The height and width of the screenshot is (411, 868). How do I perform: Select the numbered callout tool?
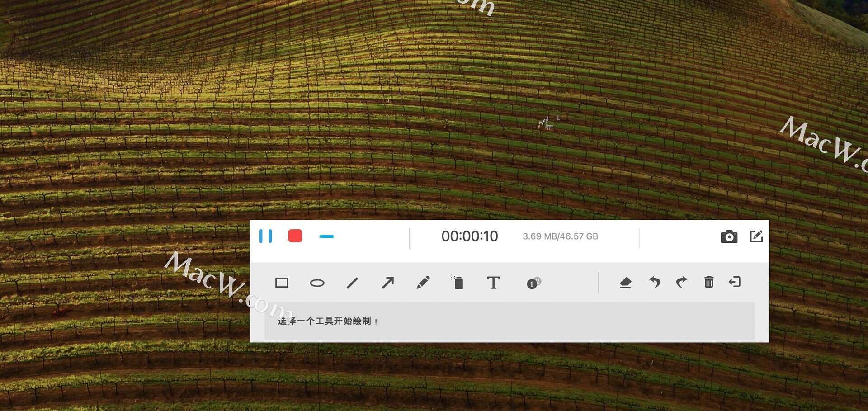tap(533, 283)
